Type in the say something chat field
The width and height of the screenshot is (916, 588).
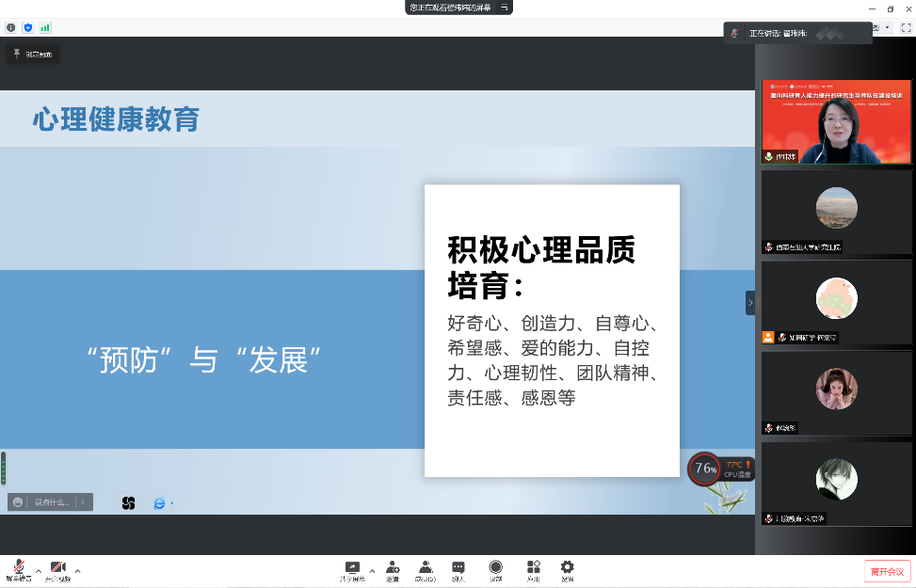coord(52,502)
